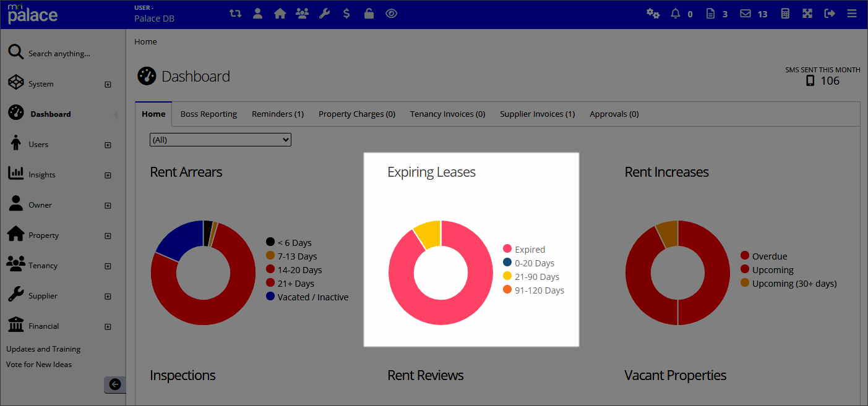Click the Home breadcrumb link
868x406 pixels.
[x=145, y=42]
